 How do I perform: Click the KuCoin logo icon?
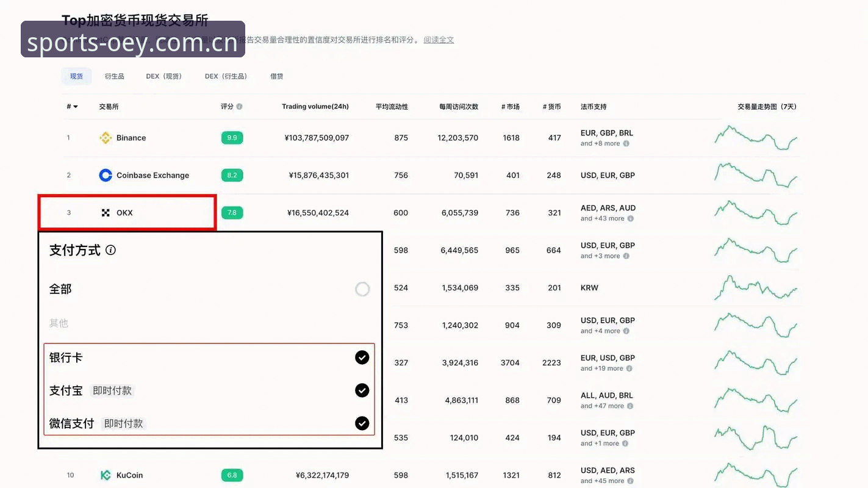(106, 475)
